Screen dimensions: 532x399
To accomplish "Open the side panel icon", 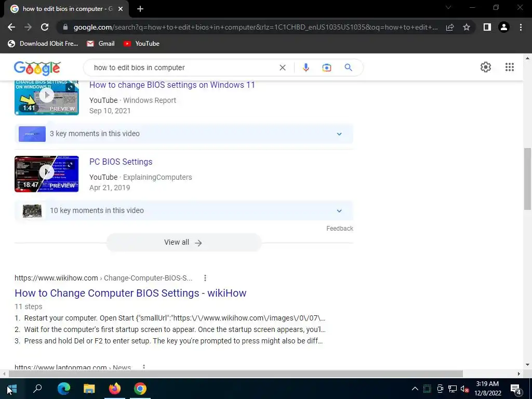I will pos(487,27).
